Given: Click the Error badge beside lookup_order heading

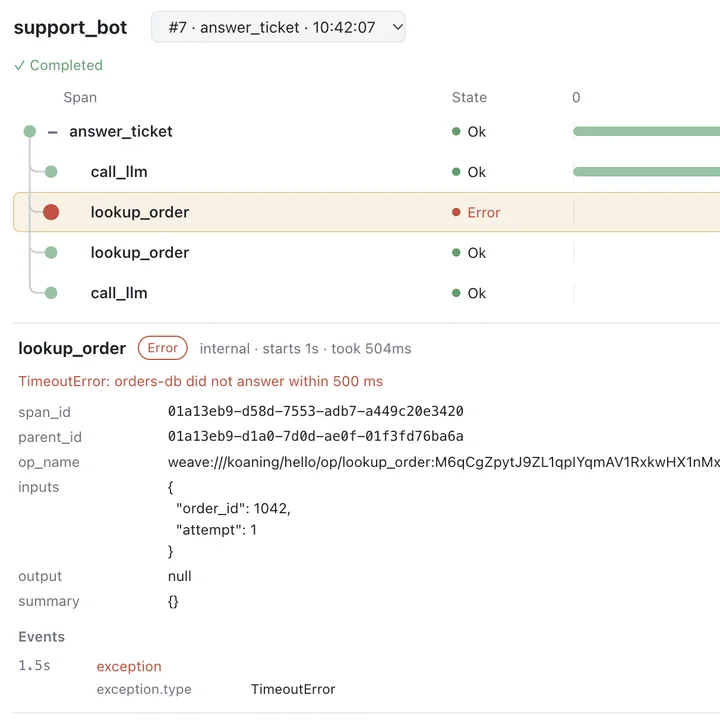Looking at the screenshot, I should [163, 348].
